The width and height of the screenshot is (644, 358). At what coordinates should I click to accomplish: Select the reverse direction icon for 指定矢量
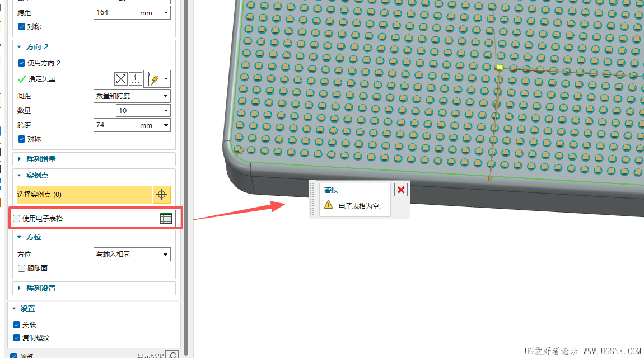[x=121, y=79]
